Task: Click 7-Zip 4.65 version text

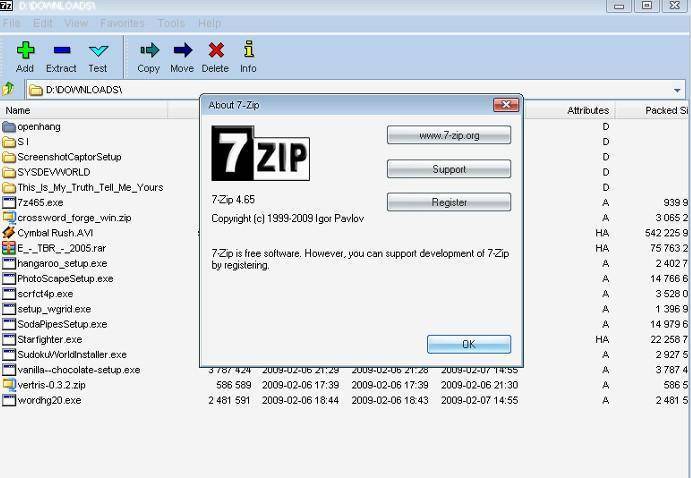Action: (233, 200)
